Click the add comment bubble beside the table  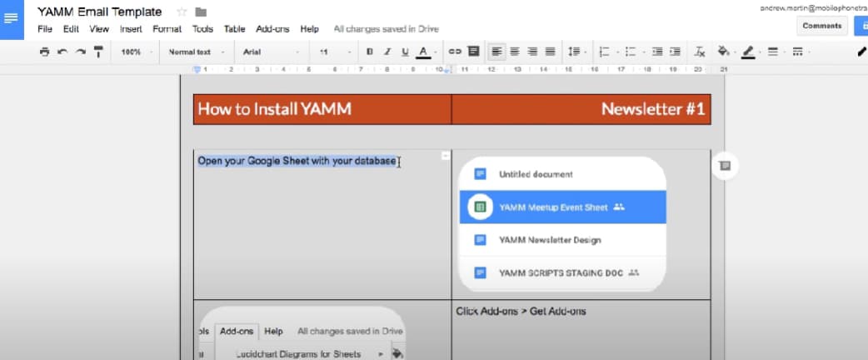(x=725, y=166)
